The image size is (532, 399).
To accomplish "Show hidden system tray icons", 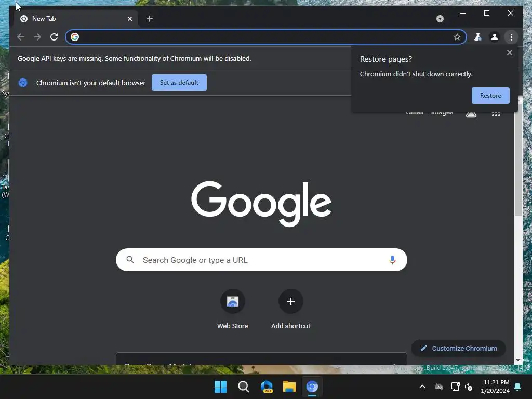I will coord(422,387).
